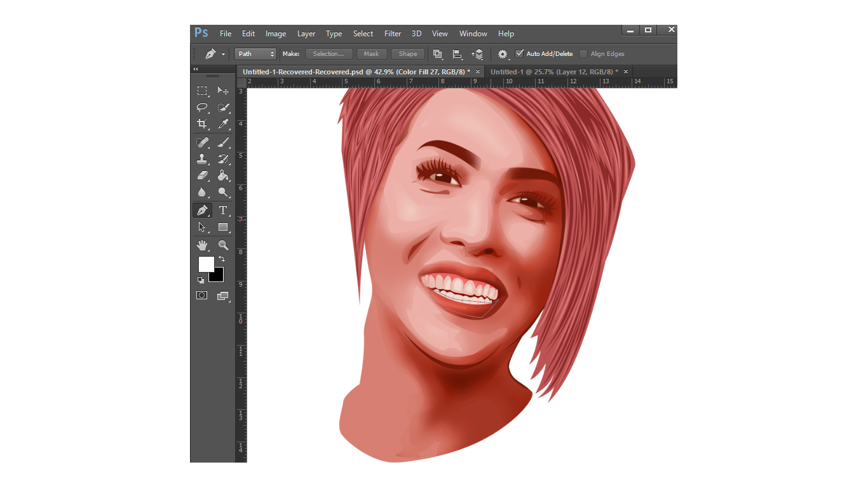This screenshot has height=488, width=868.
Task: Open the 3D menu
Action: 416,34
